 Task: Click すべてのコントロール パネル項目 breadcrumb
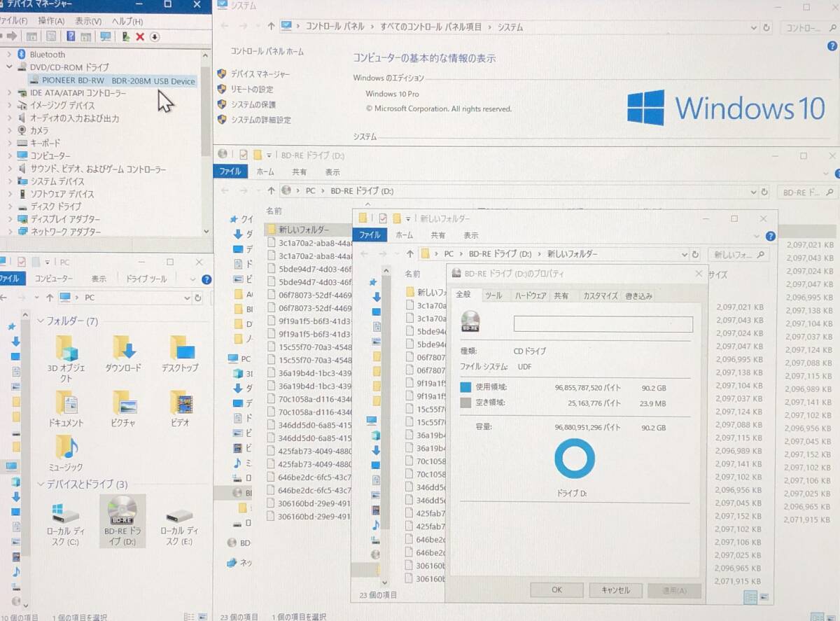[x=431, y=27]
